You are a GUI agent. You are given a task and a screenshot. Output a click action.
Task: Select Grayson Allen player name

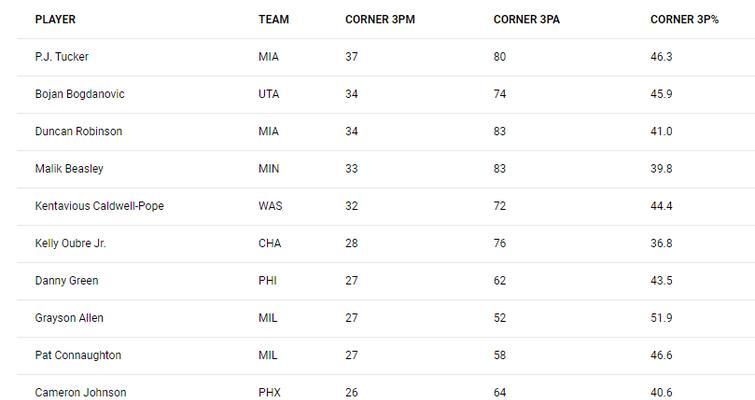click(x=69, y=318)
